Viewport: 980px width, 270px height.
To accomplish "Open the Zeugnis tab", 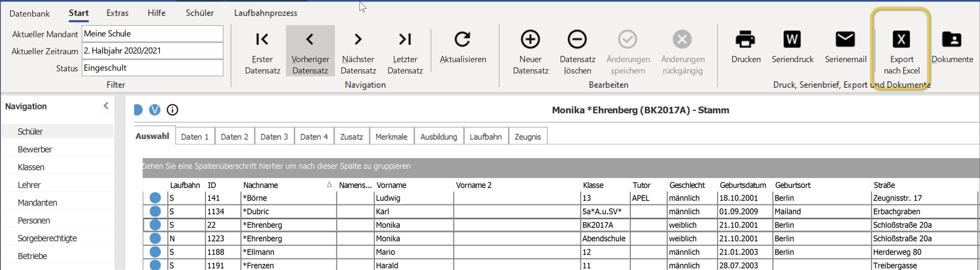I will [527, 137].
